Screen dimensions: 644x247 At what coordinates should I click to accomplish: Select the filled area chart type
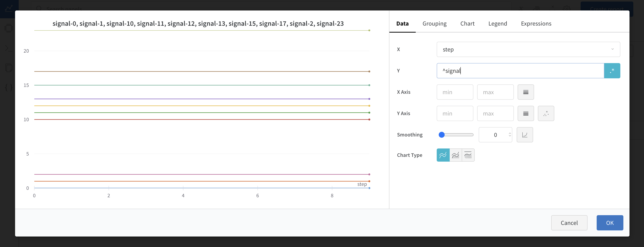click(455, 155)
